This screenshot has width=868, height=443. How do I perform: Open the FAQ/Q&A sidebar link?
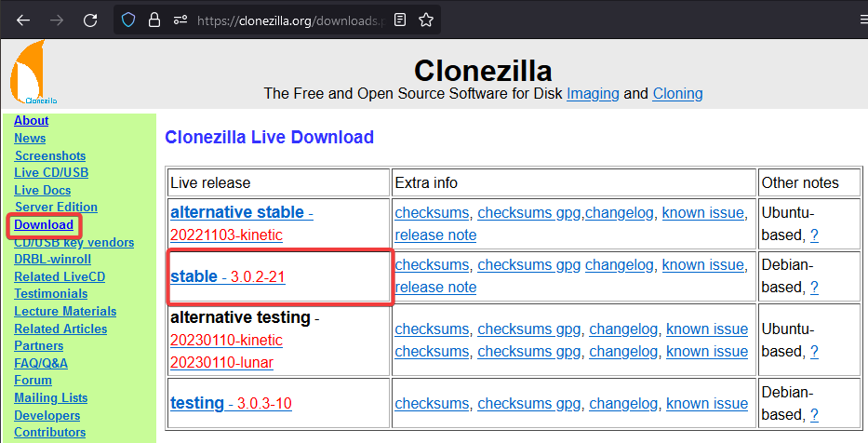coord(41,363)
